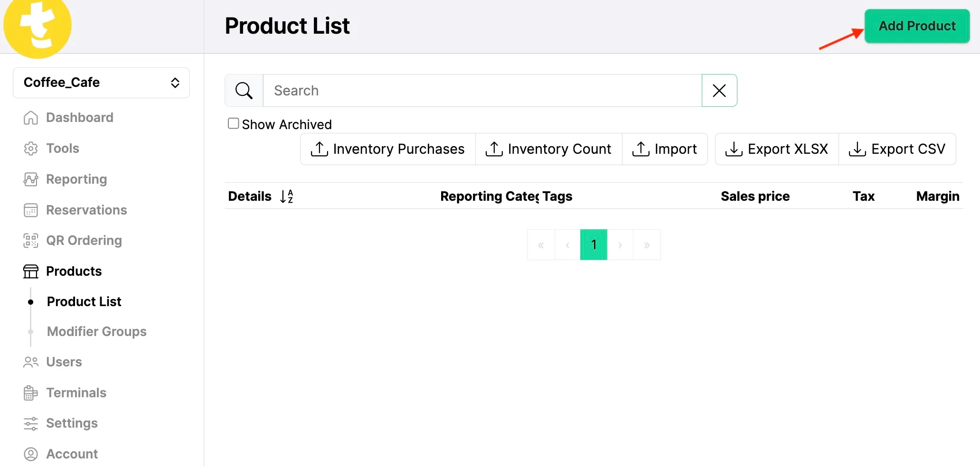
Task: Open Terminals using its device icon
Action: point(30,392)
